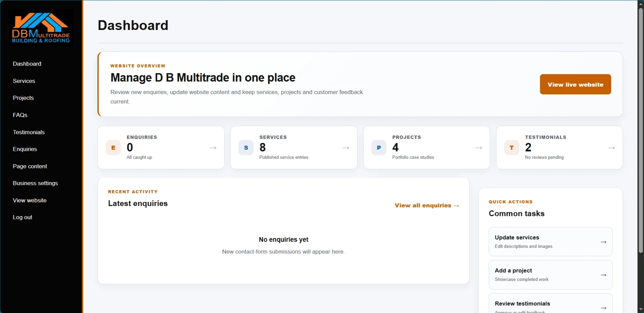The image size is (644, 313).
Task: Click Log out in the sidebar
Action: pos(23,217)
